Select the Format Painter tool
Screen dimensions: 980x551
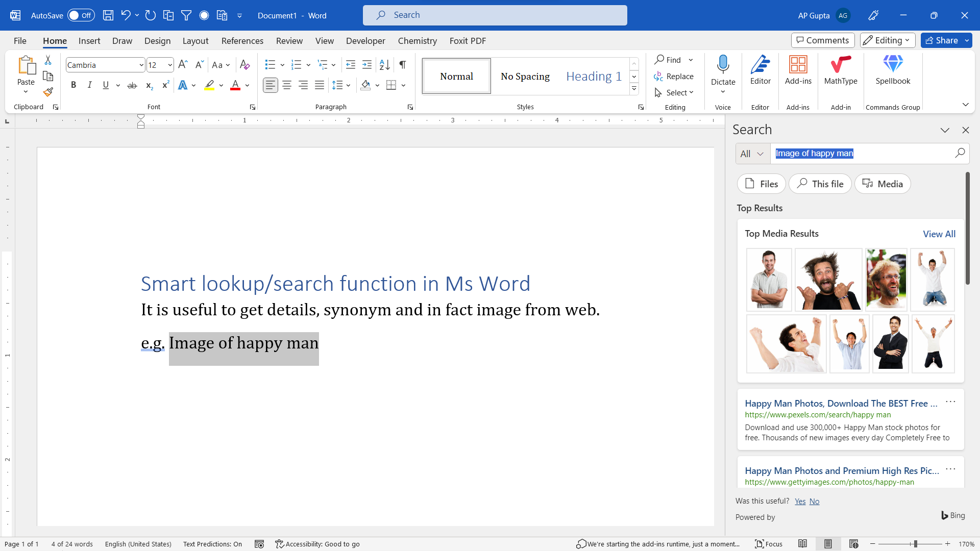coord(47,92)
